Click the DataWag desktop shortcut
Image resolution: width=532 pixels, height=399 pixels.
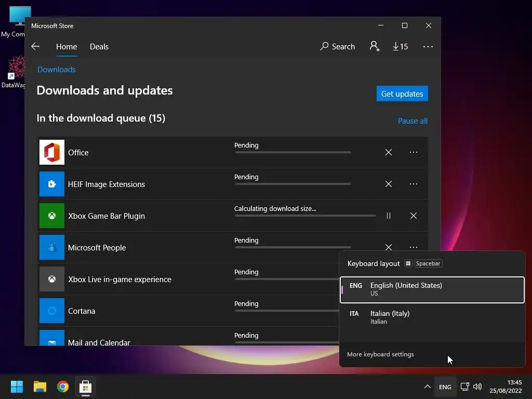click(14, 72)
